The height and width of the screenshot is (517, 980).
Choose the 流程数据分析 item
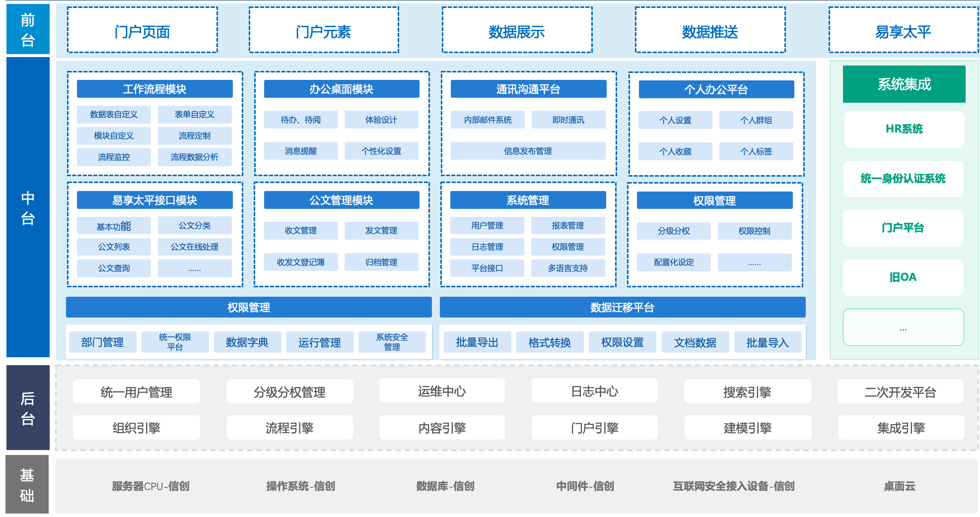point(195,157)
